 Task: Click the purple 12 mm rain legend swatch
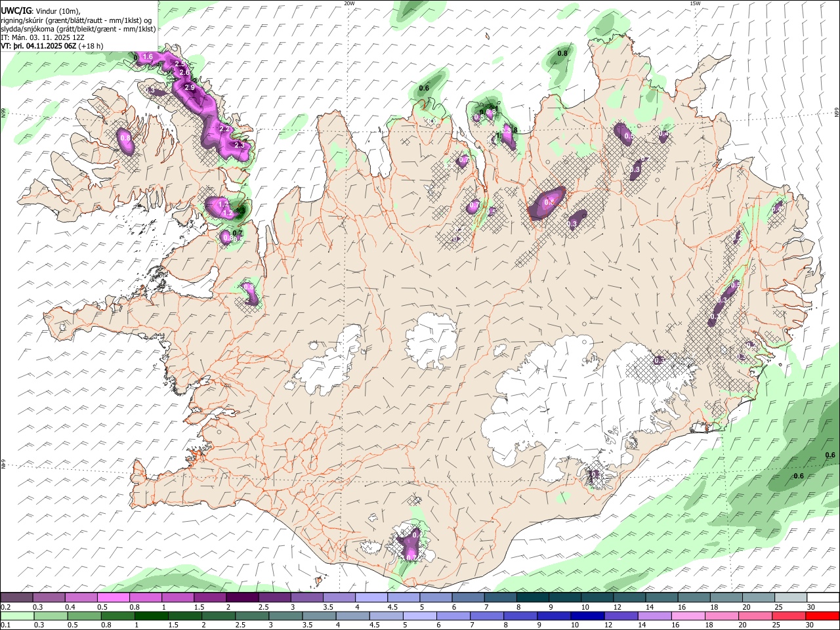point(620,616)
